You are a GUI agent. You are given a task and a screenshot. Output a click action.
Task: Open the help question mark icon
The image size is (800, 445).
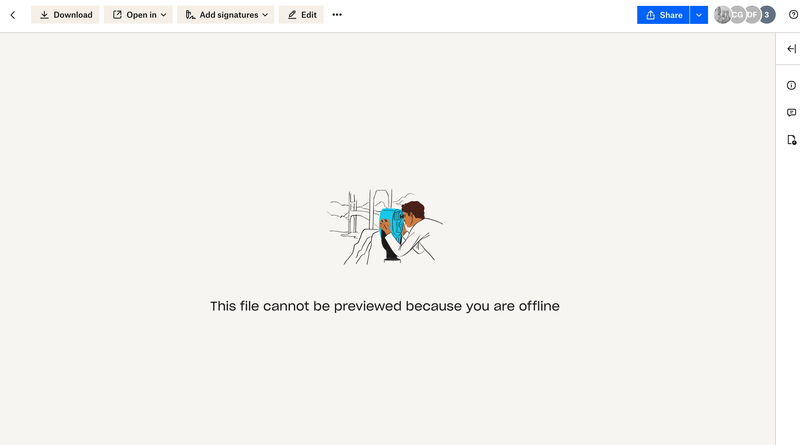[793, 15]
